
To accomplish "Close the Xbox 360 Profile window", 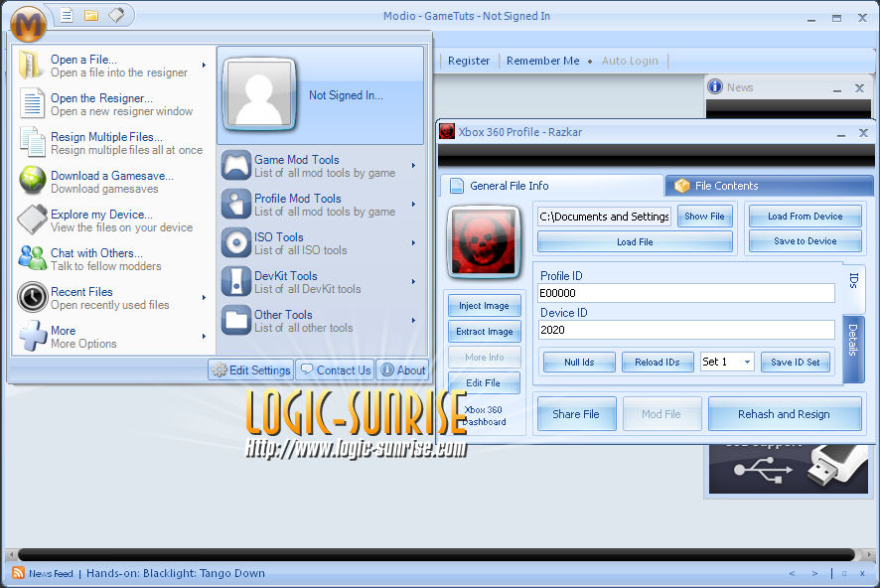I will click(863, 133).
